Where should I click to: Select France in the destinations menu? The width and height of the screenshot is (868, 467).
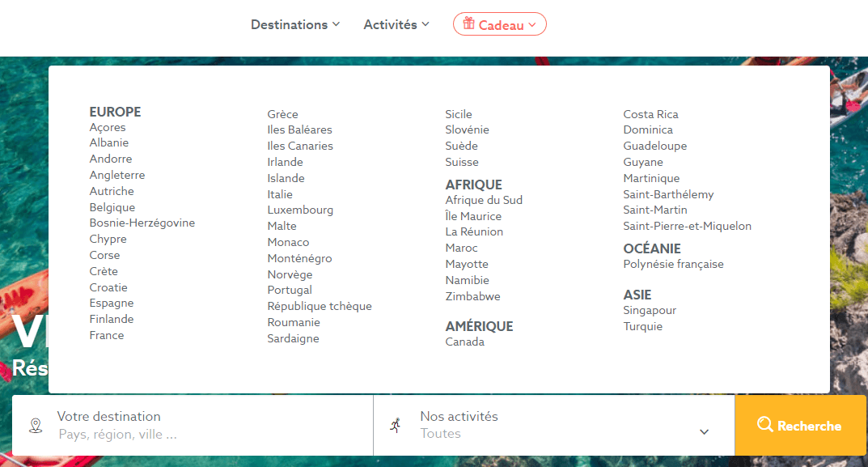tap(107, 335)
